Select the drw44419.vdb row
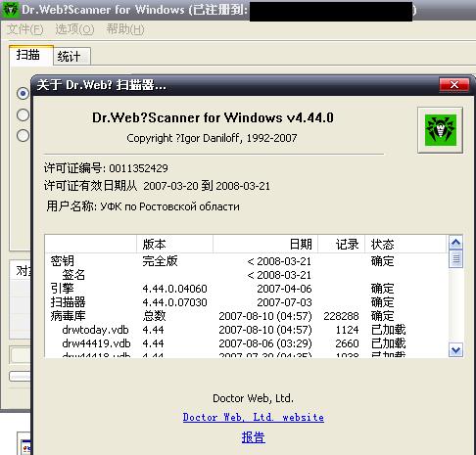476x455 pixels. (x=247, y=343)
